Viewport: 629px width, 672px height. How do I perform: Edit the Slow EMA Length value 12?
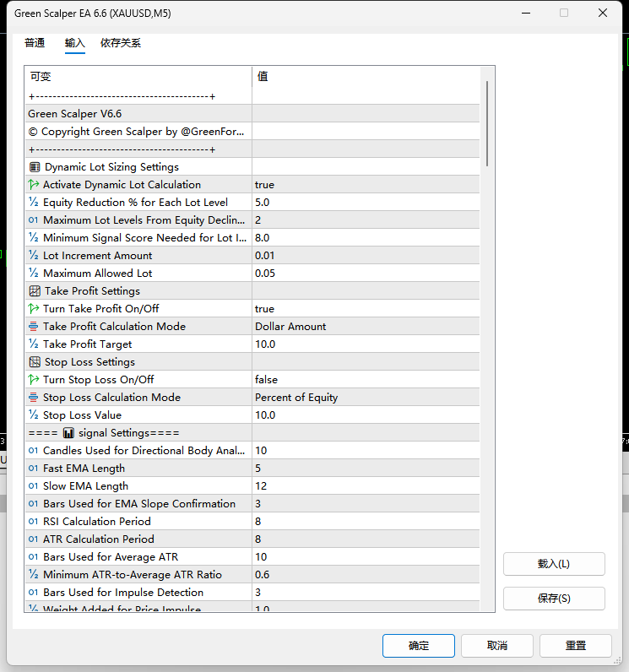366,486
